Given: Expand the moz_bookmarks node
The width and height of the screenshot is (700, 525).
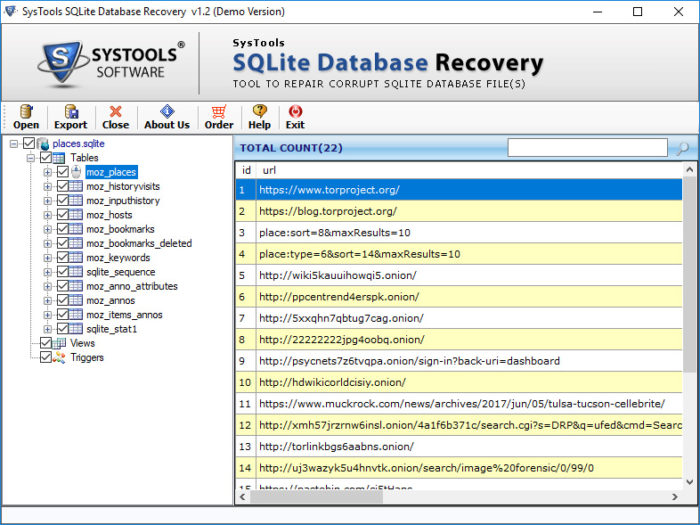Looking at the screenshot, I should [47, 229].
